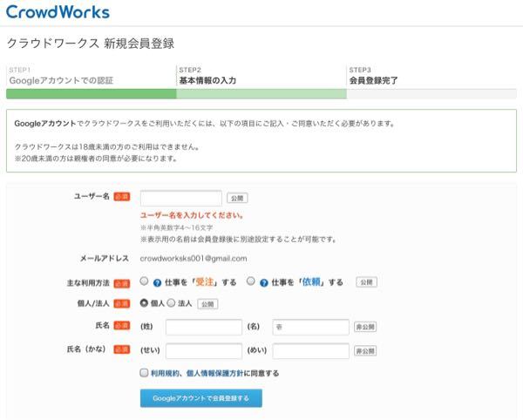Image resolution: width=523 pixels, height=420 pixels.
Task: Click the CrowdWorks logo
Action: (58, 12)
